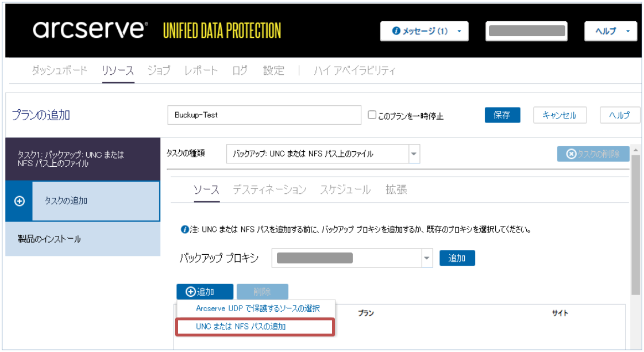Open the ヘルプ dropdown in the header

tap(612, 31)
